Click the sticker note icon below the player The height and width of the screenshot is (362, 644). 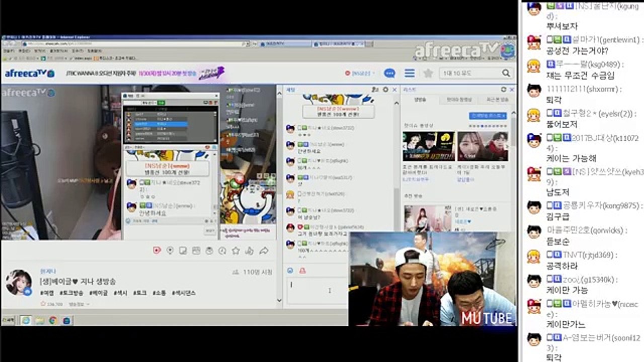pos(183,250)
